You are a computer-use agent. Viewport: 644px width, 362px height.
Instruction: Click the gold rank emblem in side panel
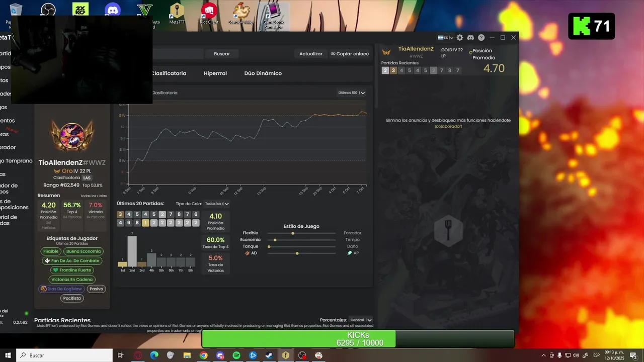(x=386, y=52)
